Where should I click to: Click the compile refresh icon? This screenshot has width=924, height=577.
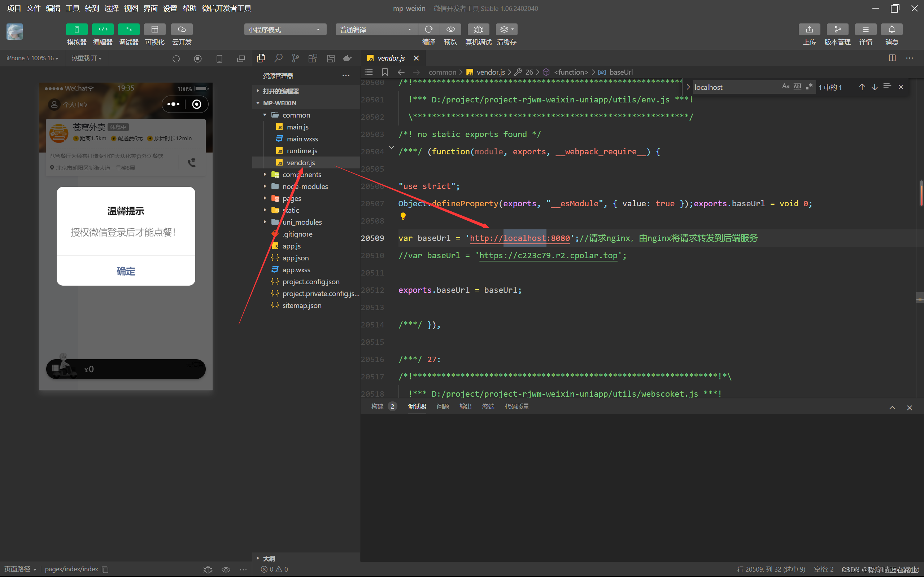pos(428,29)
